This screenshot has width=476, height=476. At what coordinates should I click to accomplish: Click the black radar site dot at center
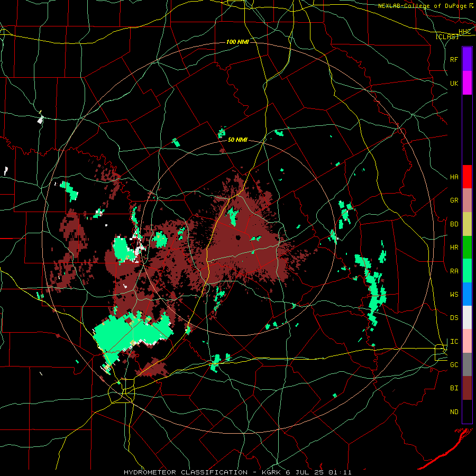[x=238, y=237]
